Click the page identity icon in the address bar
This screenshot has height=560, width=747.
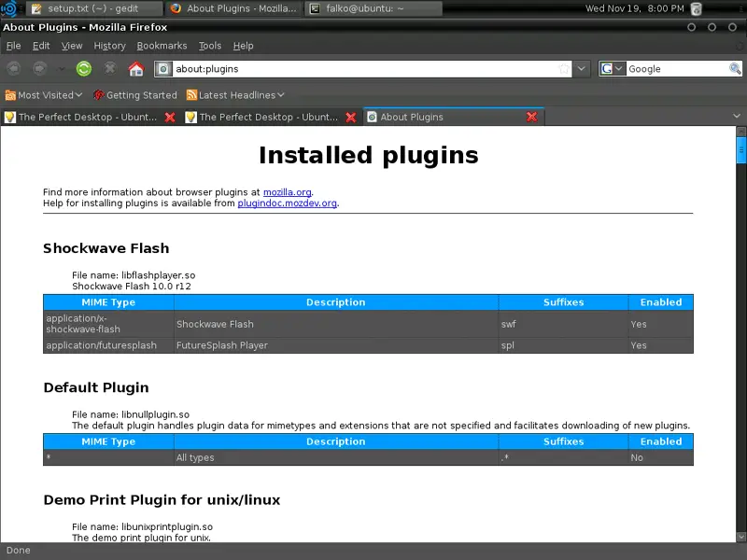coord(162,69)
